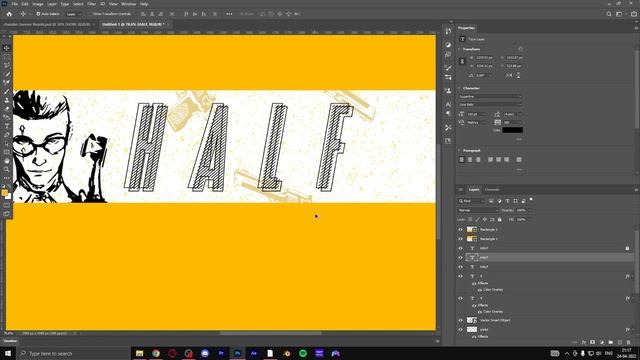
Task: Click the flip horizontal icon in Transform
Action: coord(509,76)
